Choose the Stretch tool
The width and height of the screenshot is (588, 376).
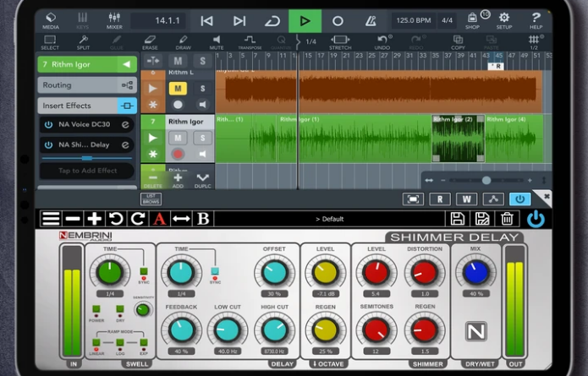340,42
